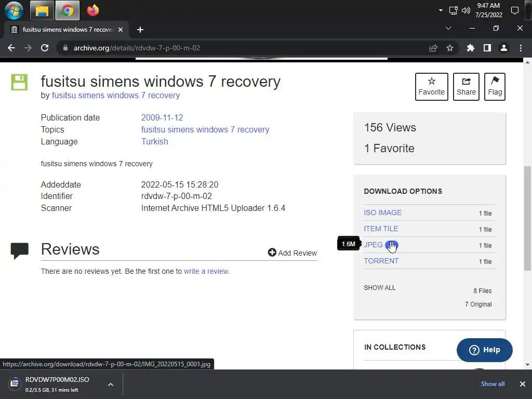Open the 7 Original files link
Screen dimensions: 532x399
(x=478, y=304)
